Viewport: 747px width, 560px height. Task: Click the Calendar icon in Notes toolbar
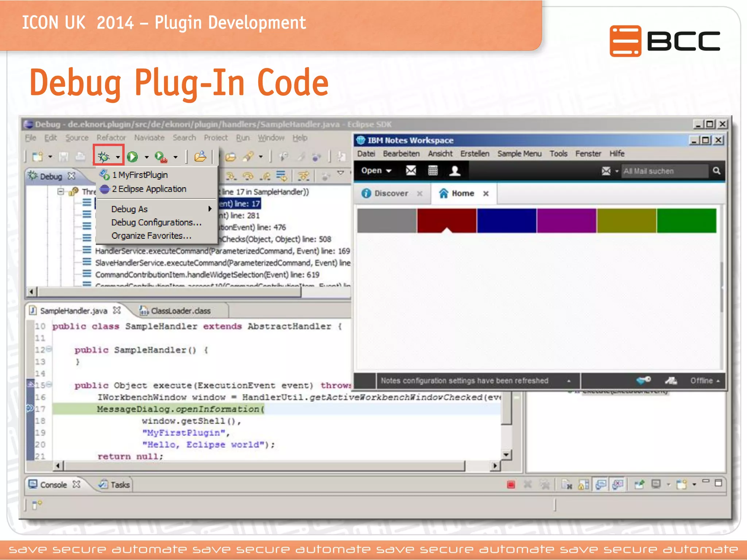[433, 171]
